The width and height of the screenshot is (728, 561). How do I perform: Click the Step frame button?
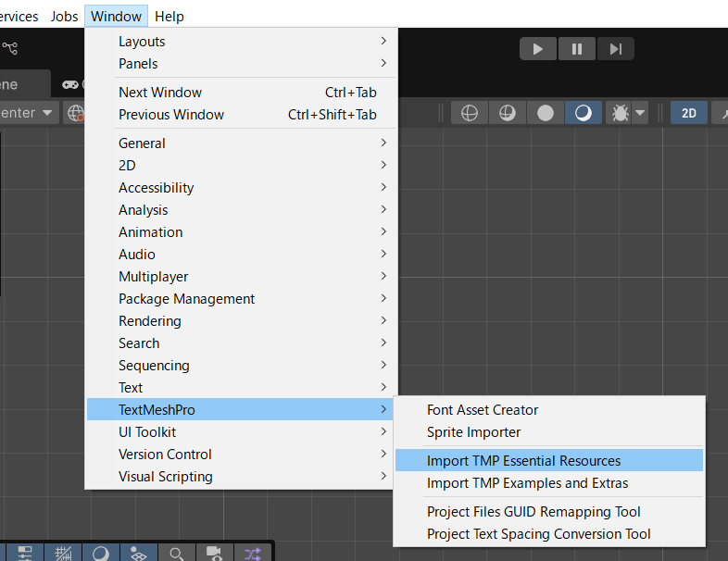615,49
